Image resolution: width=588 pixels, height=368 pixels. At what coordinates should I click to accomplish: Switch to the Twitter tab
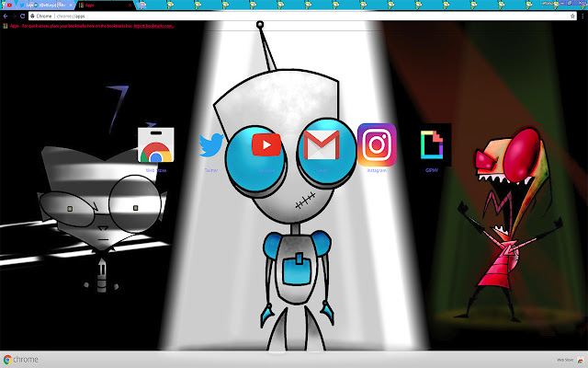(x=44, y=6)
